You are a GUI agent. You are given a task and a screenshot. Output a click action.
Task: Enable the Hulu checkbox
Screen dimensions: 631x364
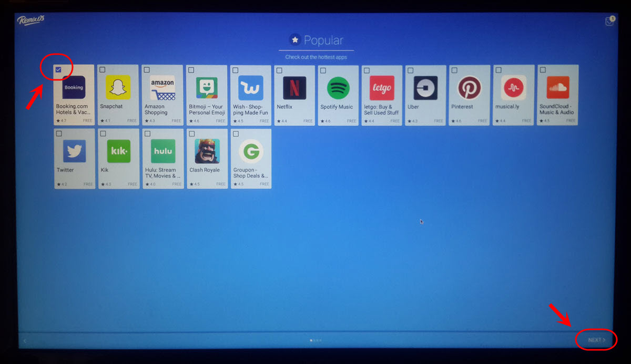click(147, 133)
